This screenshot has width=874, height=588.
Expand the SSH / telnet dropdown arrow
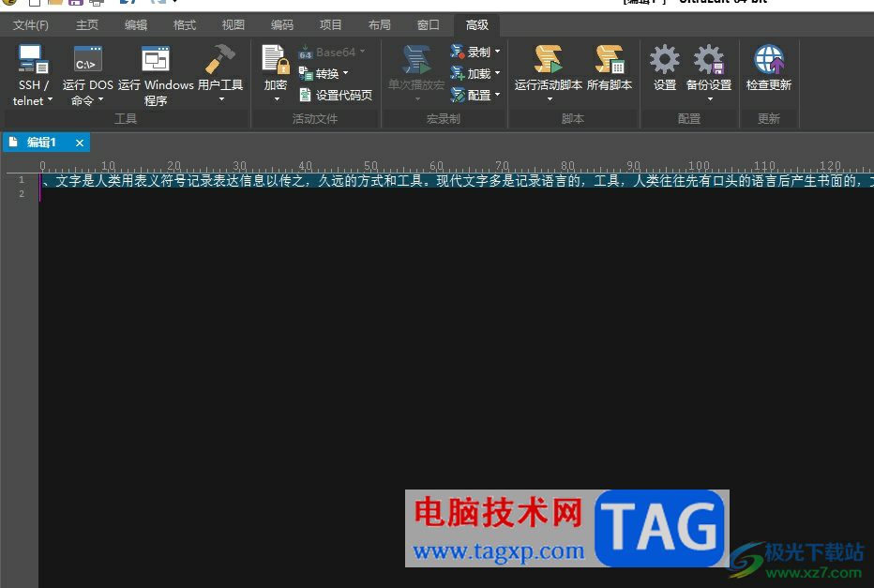(x=50, y=100)
